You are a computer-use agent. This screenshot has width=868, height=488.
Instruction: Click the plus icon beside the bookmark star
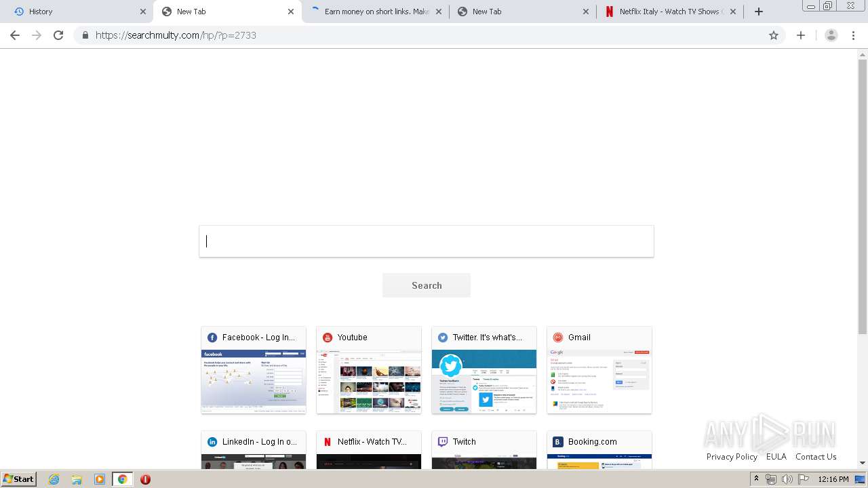click(801, 35)
